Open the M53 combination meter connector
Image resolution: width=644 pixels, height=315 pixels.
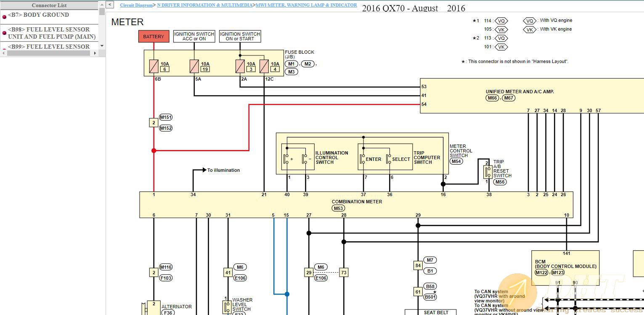338,208
